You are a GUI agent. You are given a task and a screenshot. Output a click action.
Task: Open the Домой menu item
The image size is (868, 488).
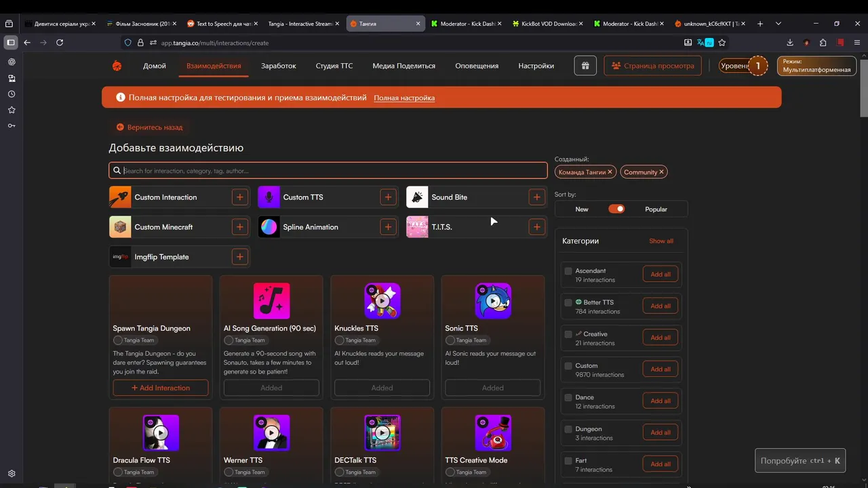155,66
